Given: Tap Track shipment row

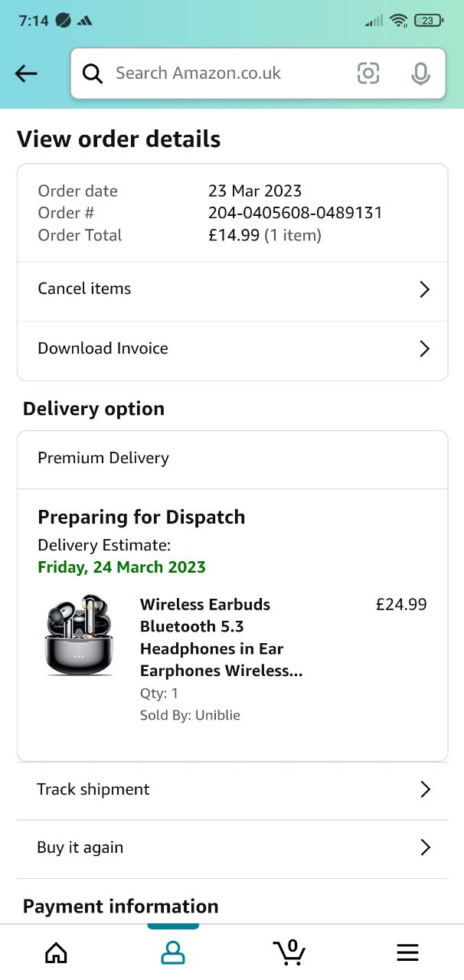Looking at the screenshot, I should point(232,791).
